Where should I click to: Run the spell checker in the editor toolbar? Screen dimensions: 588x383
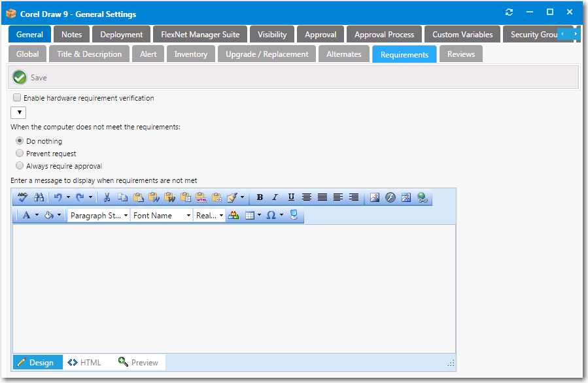(x=22, y=197)
